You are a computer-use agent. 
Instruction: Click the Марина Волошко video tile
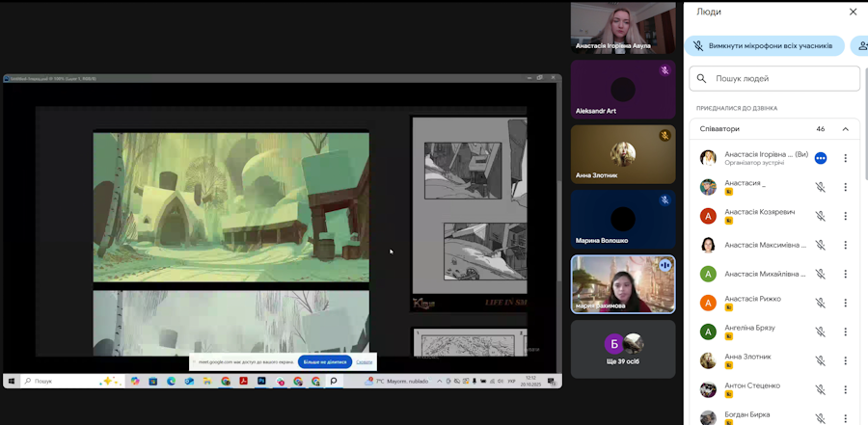pyautogui.click(x=623, y=220)
